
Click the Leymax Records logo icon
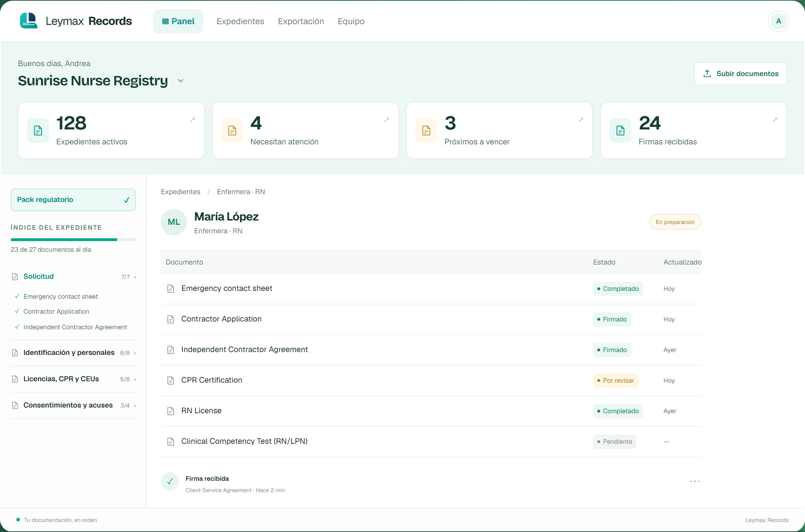tap(29, 21)
